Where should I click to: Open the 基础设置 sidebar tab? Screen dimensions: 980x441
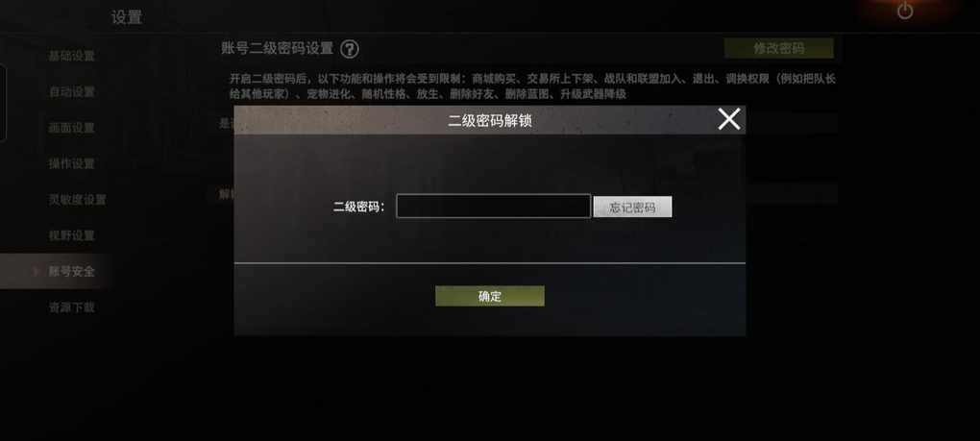click(x=72, y=56)
